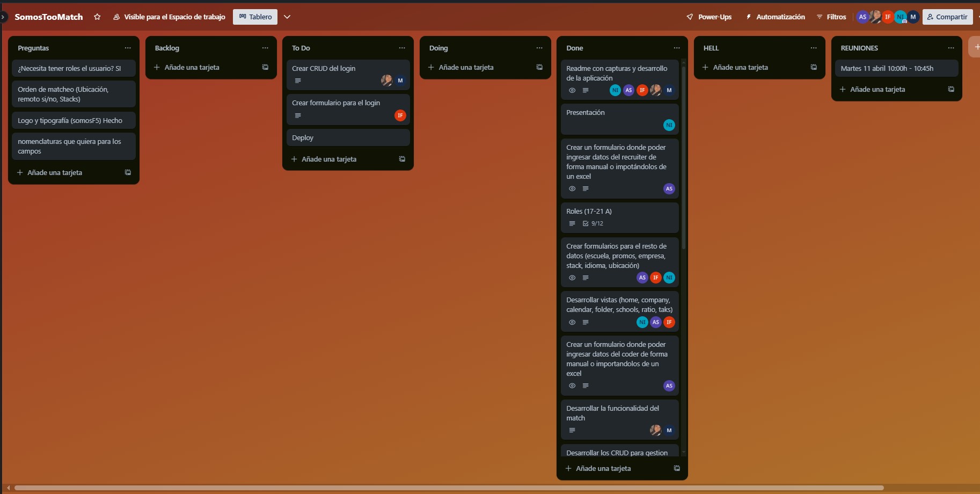Viewport: 980px width, 494px height.
Task: Open checklist 9/12 badge on Roles card
Action: click(593, 223)
